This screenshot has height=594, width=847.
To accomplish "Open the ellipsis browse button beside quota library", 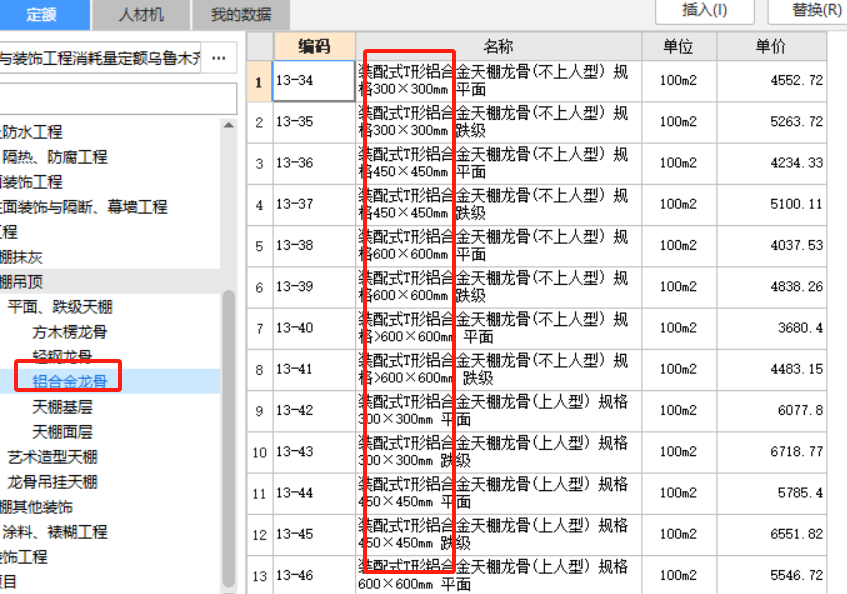I will (x=219, y=58).
